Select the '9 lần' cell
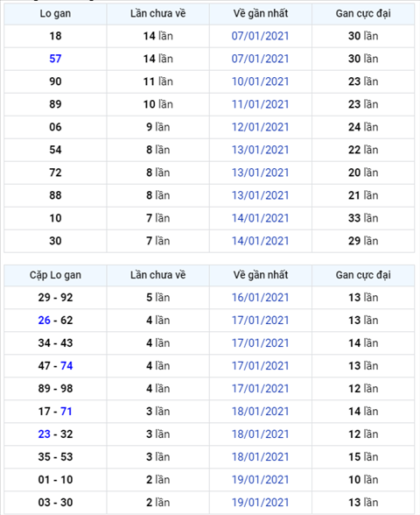 coord(157,127)
